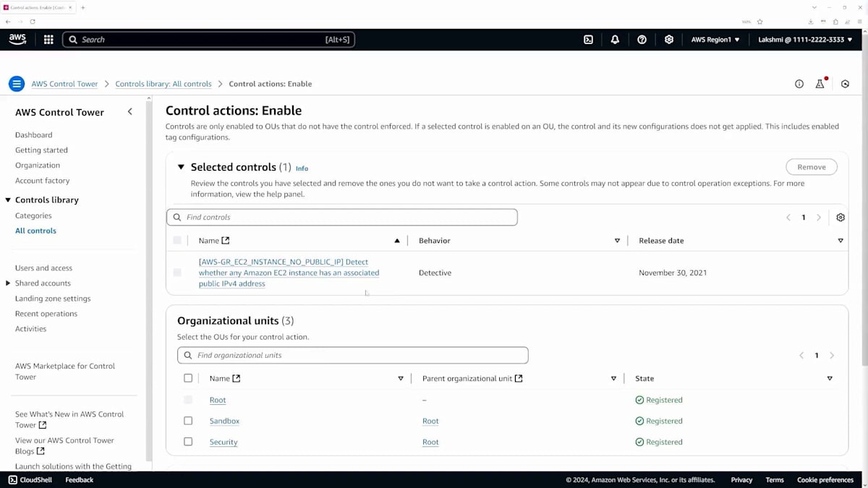Click the Find organizational units search field
The height and width of the screenshot is (488, 868).
point(353,355)
